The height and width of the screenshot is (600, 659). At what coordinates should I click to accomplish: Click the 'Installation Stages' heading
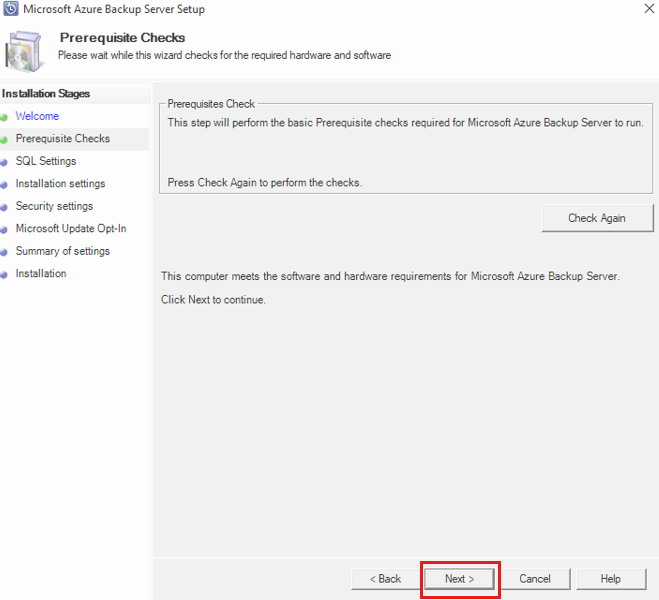click(46, 94)
